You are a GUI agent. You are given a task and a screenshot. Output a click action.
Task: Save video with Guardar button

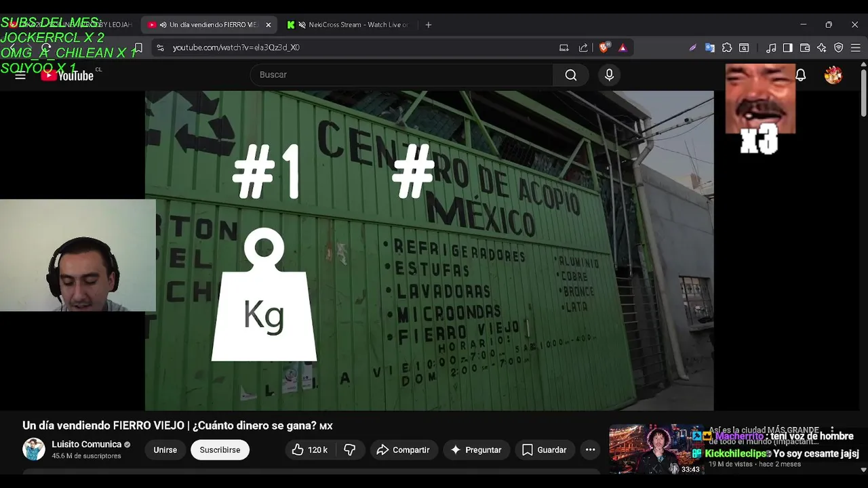545,449
